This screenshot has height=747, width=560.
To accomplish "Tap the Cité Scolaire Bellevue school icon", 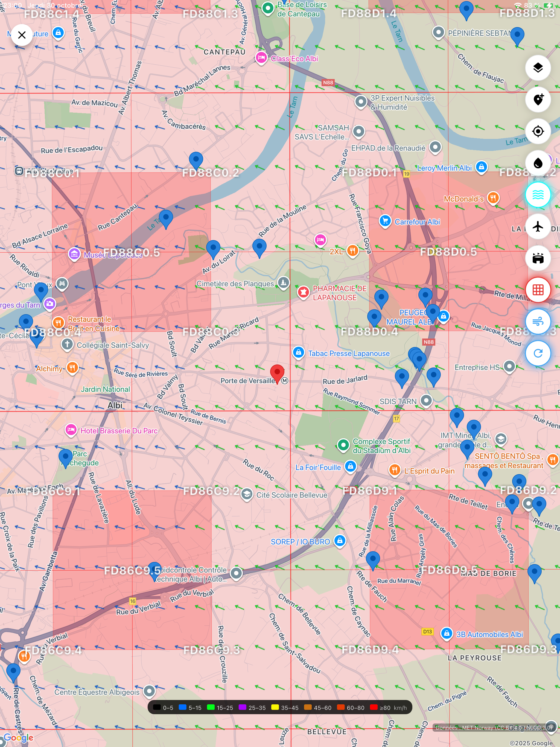I will (247, 494).
